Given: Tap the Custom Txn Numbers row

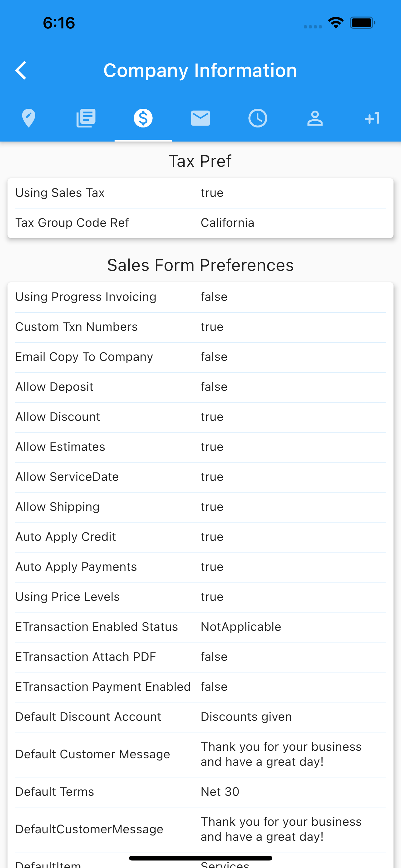Looking at the screenshot, I should tap(200, 327).
